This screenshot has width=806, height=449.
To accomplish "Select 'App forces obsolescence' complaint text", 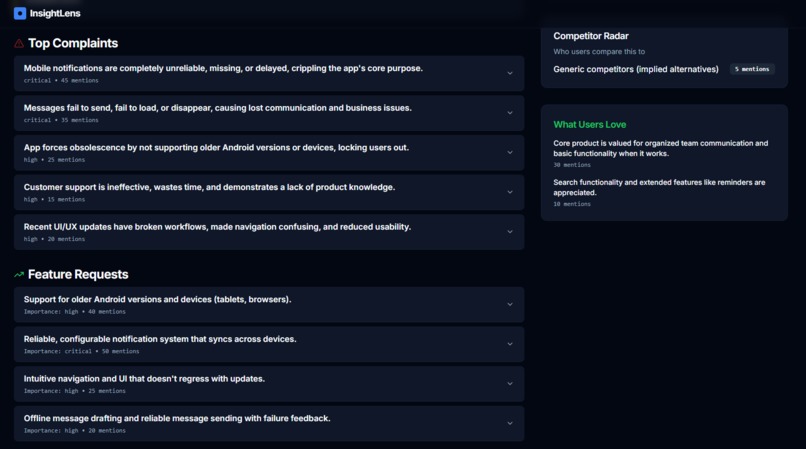I will coord(216,148).
